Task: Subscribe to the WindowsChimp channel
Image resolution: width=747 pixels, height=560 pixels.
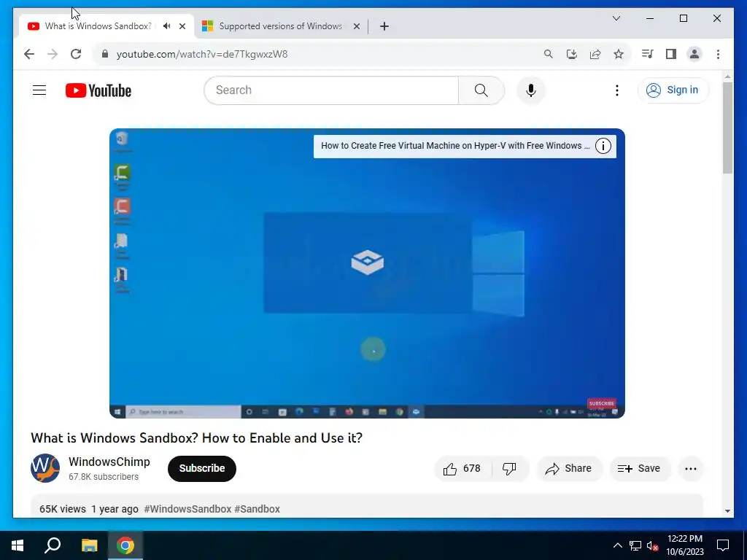Action: pyautogui.click(x=202, y=469)
